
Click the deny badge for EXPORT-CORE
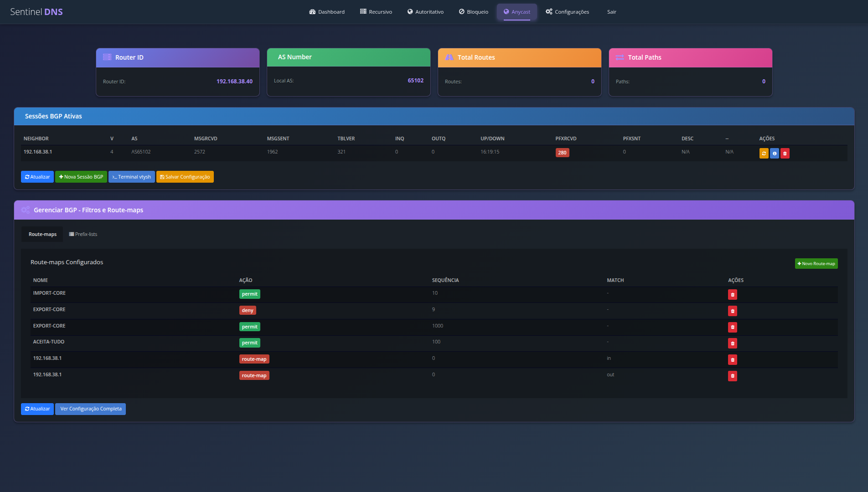pyautogui.click(x=248, y=311)
